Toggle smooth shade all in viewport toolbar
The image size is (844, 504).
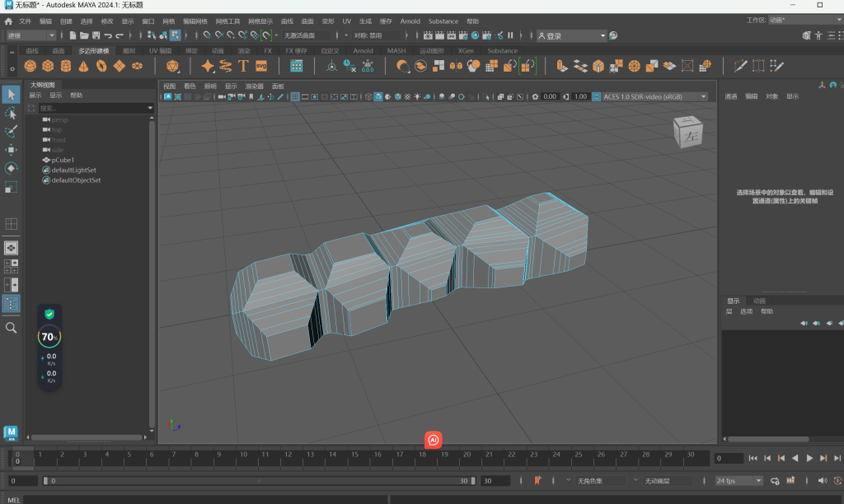click(x=378, y=97)
